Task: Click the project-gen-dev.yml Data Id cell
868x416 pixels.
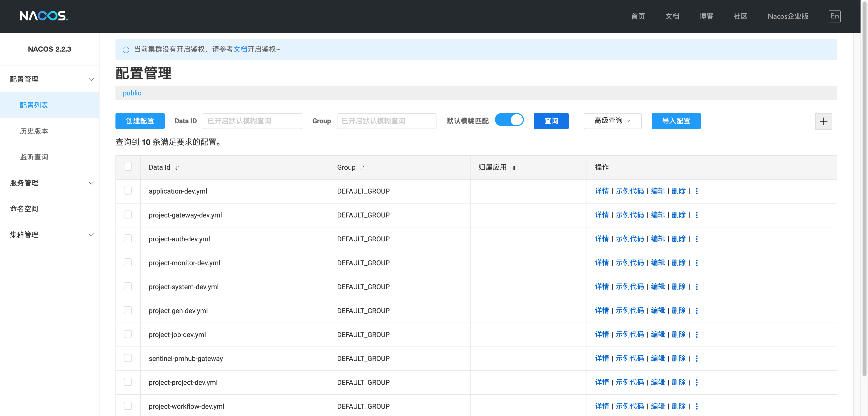Action: point(234,311)
